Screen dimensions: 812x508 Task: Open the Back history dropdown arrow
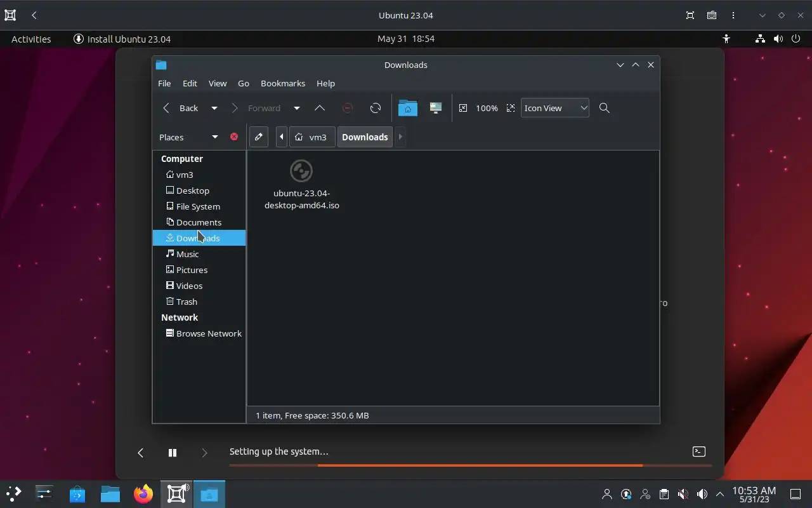[214, 108]
